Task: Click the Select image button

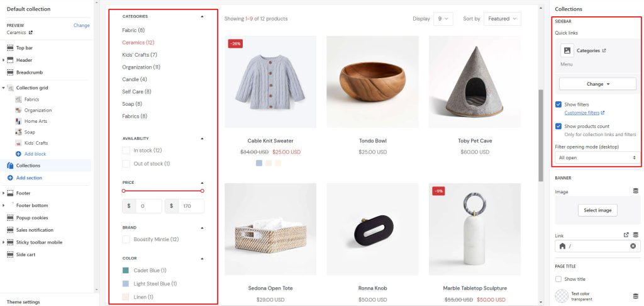Action: (597, 210)
